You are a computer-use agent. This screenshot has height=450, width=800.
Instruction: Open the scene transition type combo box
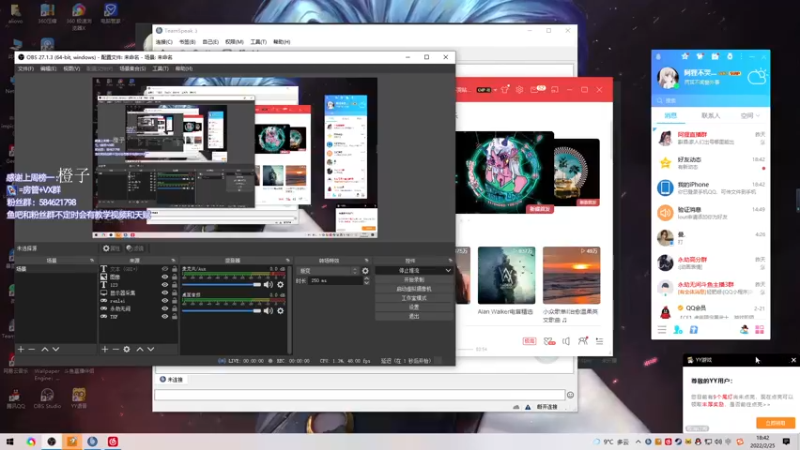tap(328, 271)
